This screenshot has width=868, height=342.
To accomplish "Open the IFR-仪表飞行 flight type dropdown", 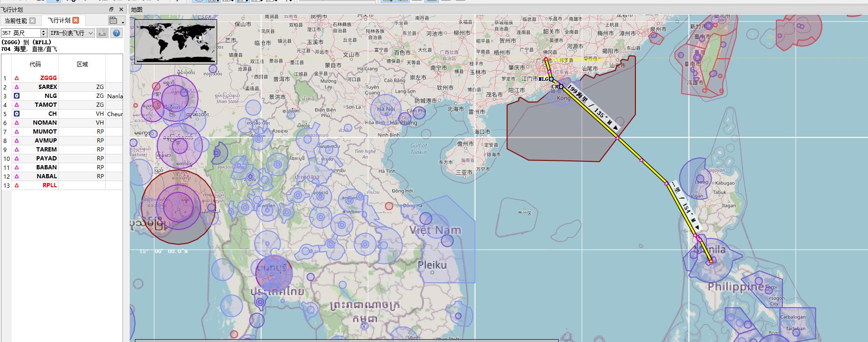I will [x=72, y=33].
